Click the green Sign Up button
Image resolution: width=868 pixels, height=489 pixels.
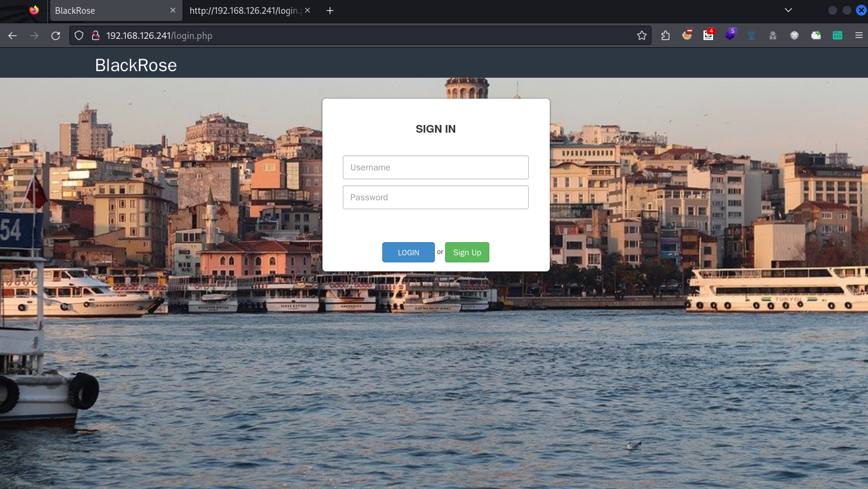click(x=467, y=252)
